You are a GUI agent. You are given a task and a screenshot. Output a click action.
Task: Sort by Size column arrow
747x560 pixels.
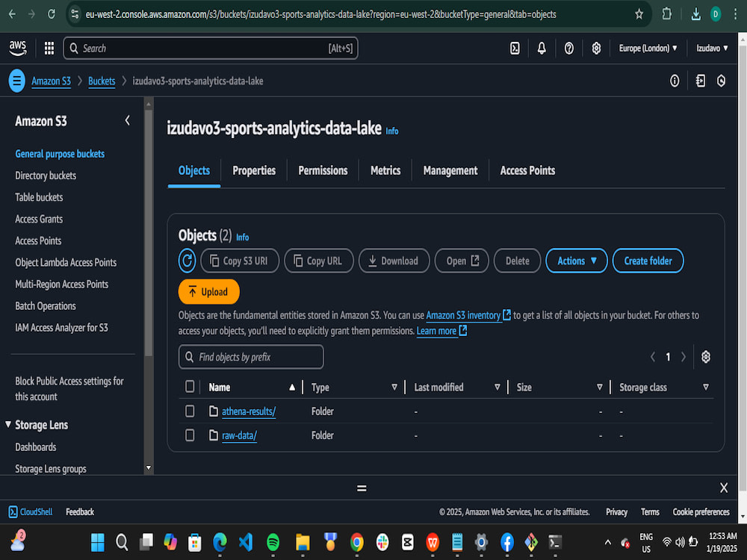599,387
